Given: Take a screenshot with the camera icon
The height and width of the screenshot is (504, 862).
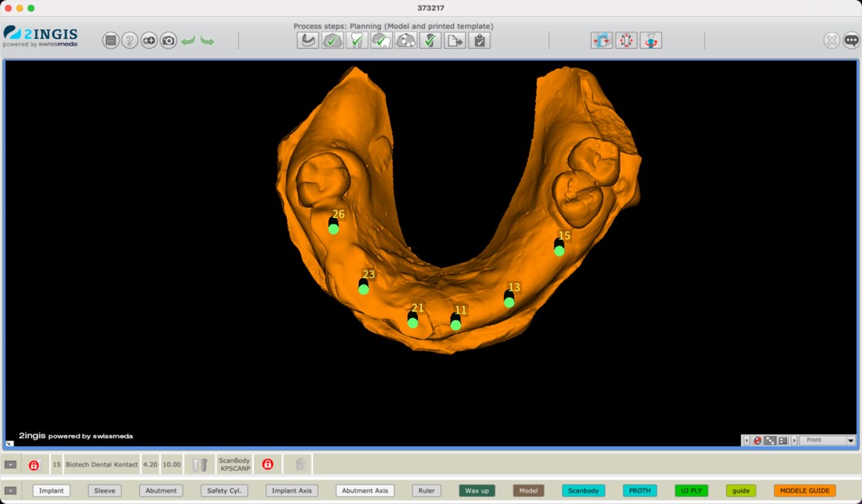Looking at the screenshot, I should [x=168, y=41].
